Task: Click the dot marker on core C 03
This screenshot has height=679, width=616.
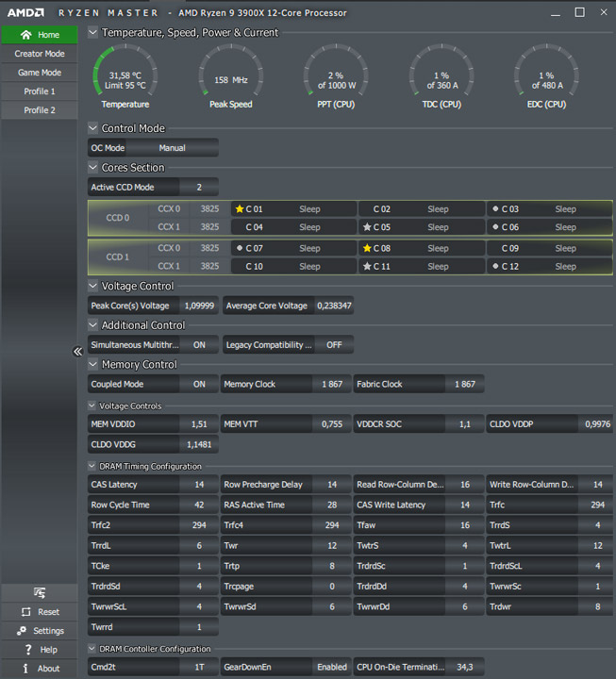Action: tap(495, 208)
